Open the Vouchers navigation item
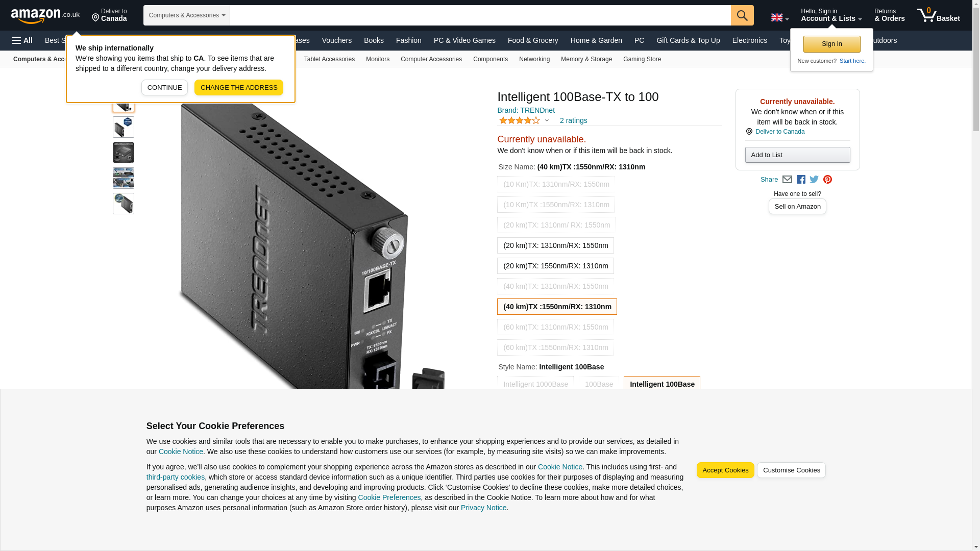The width and height of the screenshot is (980, 551). (x=337, y=40)
